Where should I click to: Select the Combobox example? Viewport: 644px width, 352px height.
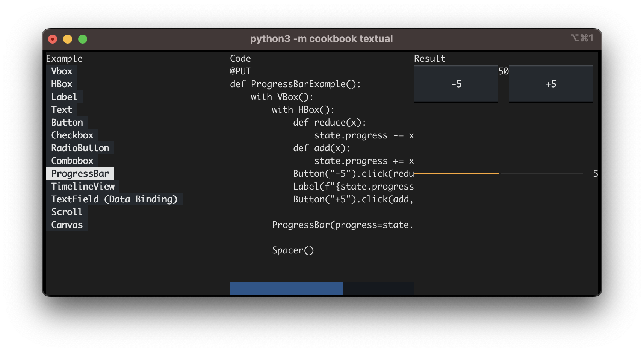click(x=72, y=161)
